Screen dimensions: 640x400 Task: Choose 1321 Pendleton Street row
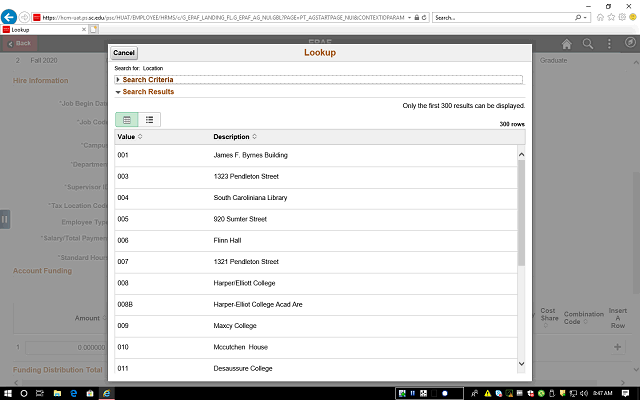click(316, 262)
